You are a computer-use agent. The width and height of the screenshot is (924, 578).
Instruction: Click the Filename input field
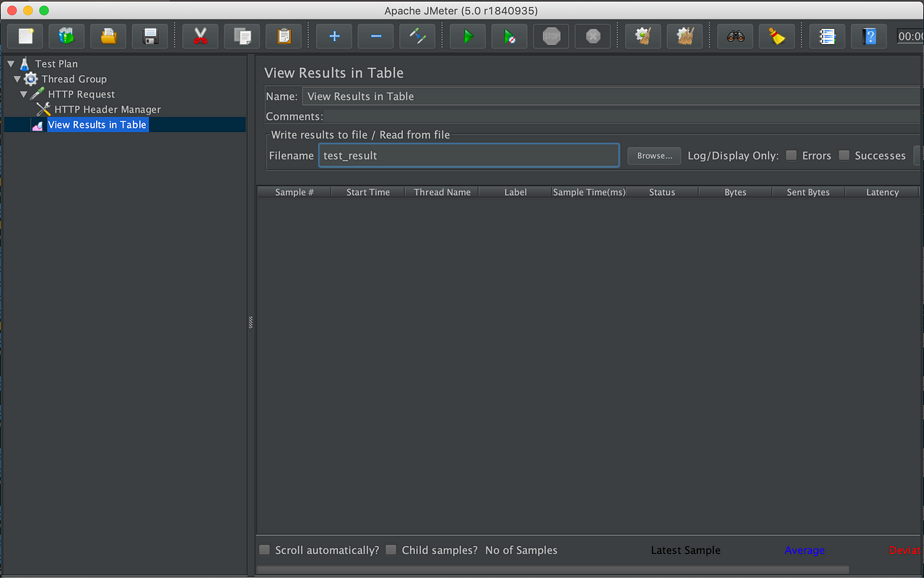point(468,155)
